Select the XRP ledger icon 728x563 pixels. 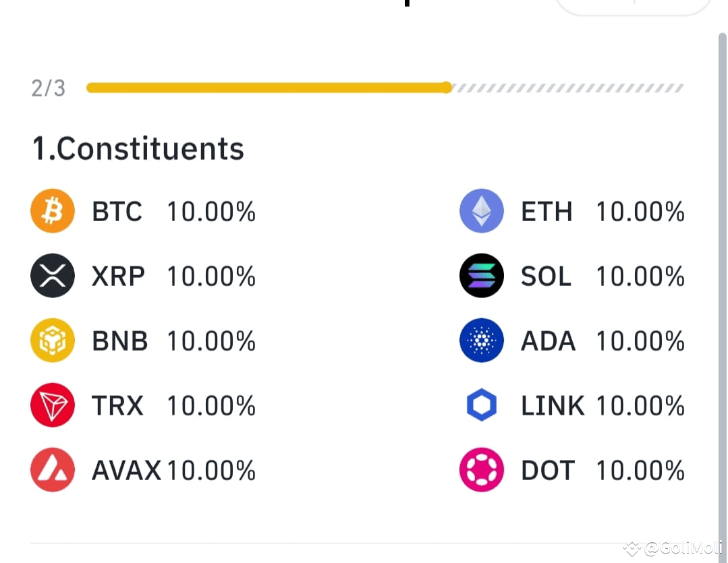coord(52,276)
